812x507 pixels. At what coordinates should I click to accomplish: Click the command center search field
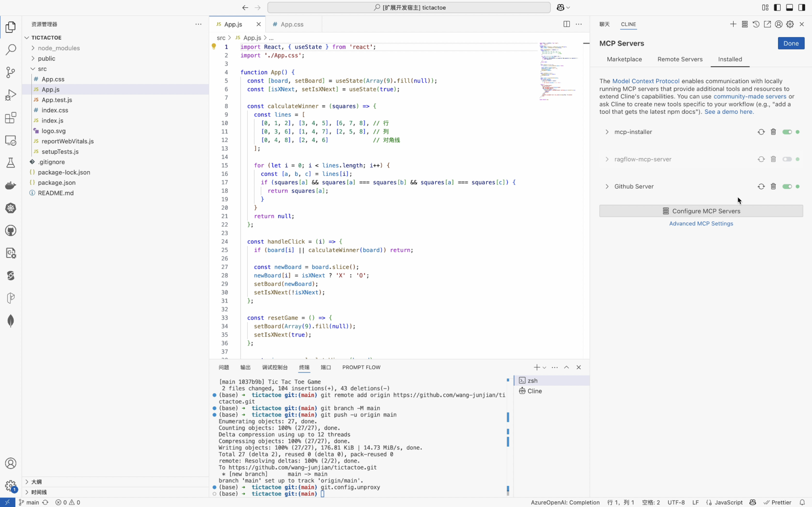[x=409, y=7]
